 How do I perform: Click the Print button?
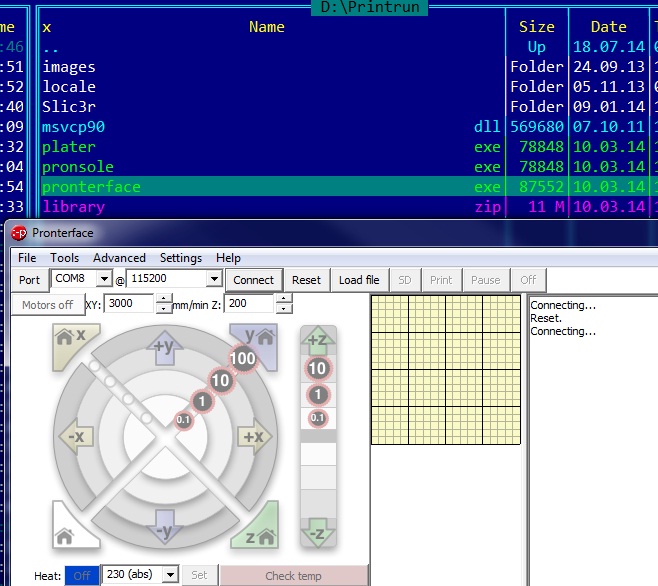(x=441, y=280)
